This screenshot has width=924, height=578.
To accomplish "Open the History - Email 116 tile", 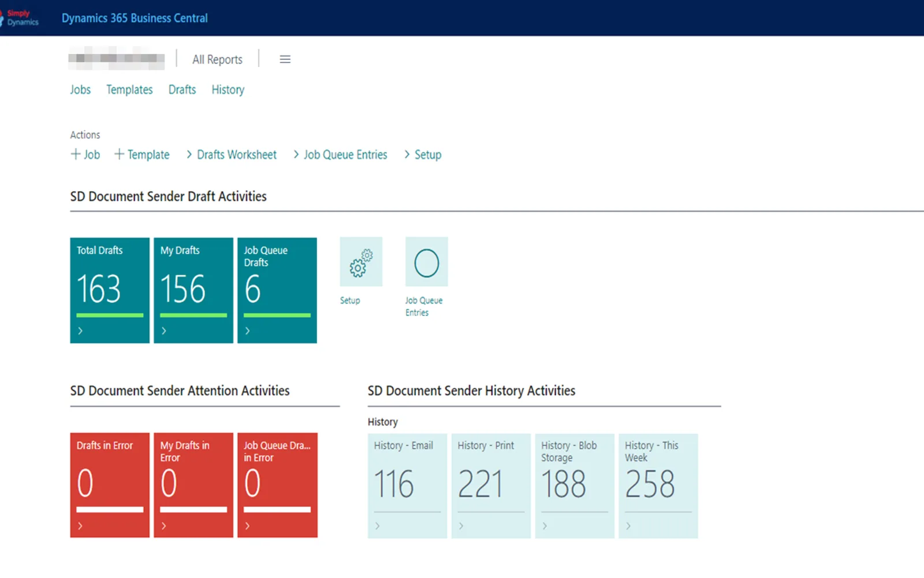I will tap(407, 486).
